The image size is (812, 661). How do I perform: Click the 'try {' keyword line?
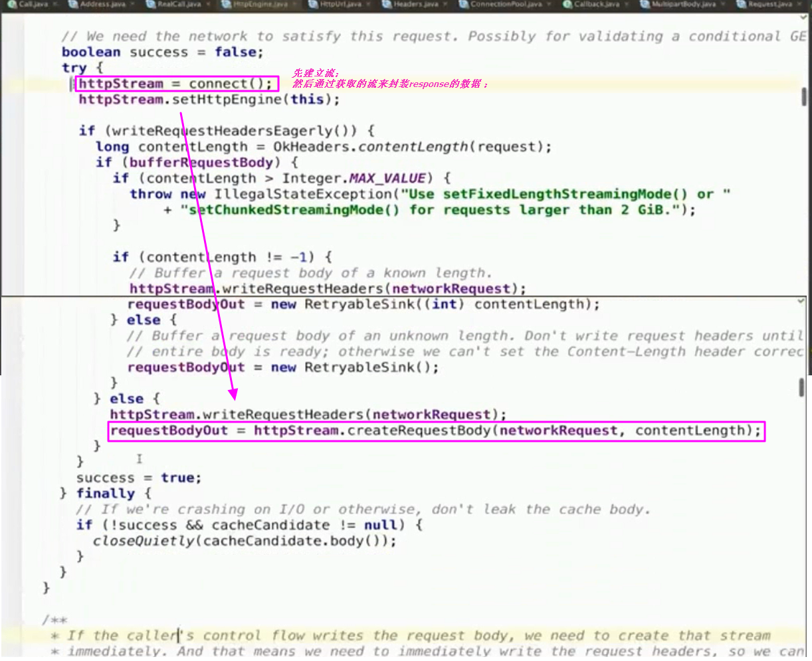click(x=82, y=68)
